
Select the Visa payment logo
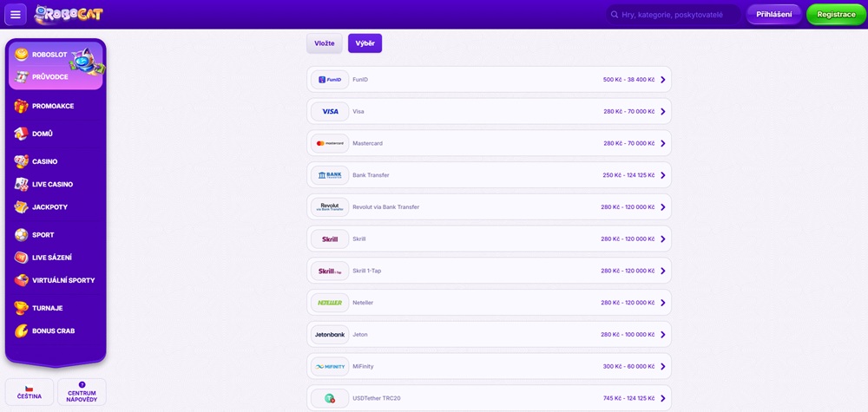(330, 112)
